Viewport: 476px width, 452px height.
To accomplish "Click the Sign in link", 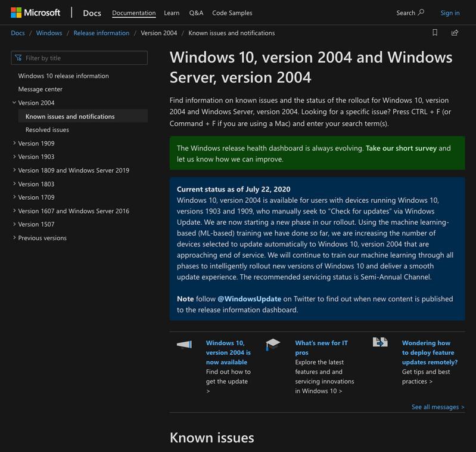I will 450,13.
